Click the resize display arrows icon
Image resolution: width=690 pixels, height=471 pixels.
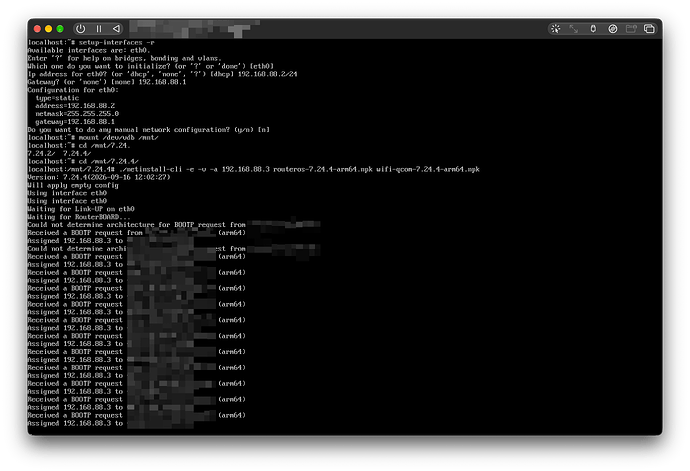click(574, 29)
